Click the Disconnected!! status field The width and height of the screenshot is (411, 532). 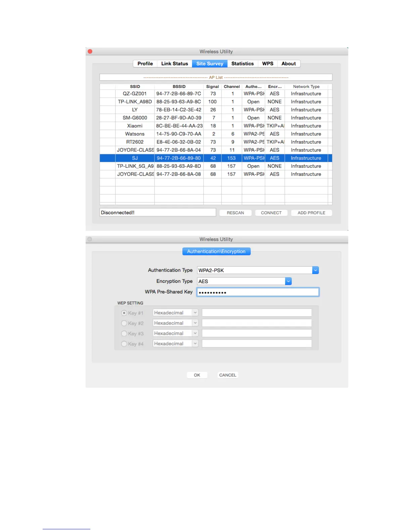pos(158,213)
